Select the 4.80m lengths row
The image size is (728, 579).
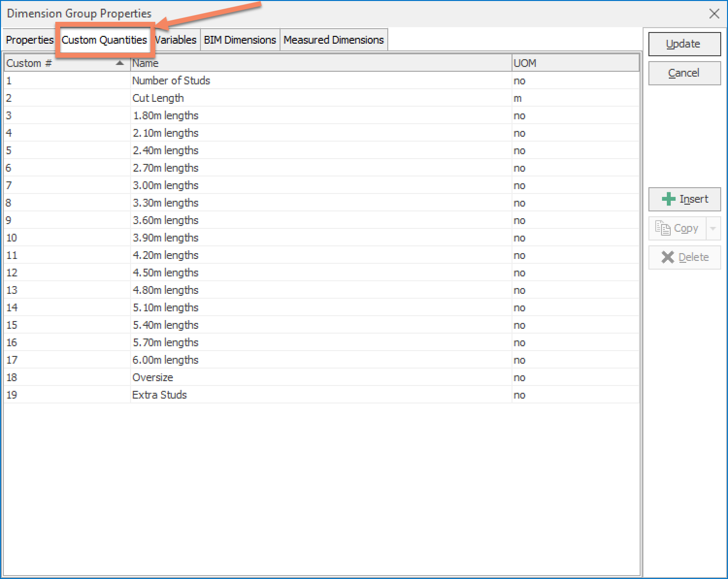[x=322, y=290]
